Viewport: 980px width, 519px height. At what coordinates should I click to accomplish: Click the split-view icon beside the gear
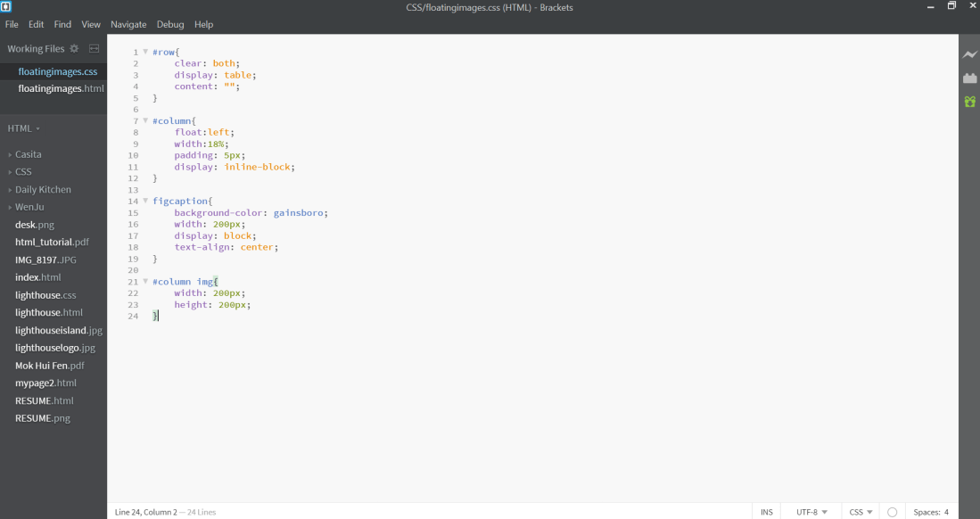(93, 48)
